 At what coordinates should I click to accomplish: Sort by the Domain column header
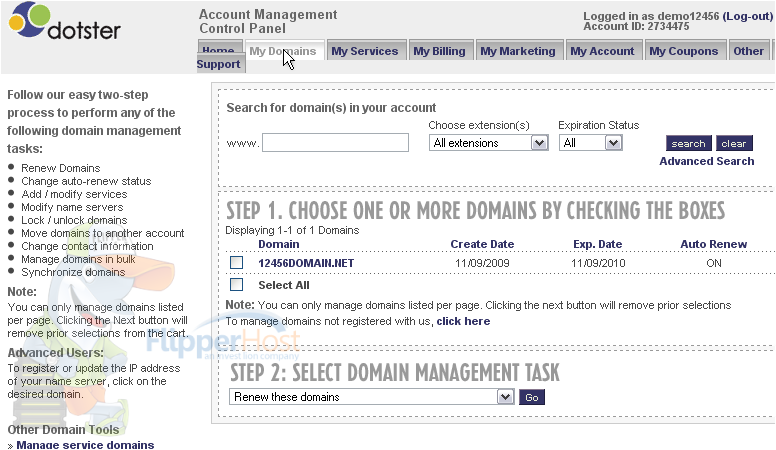(x=279, y=244)
